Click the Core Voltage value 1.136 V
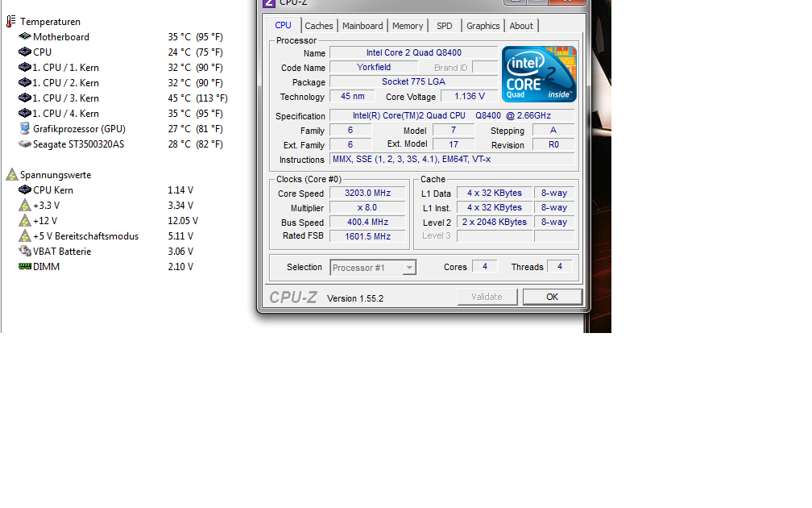 coord(469,96)
